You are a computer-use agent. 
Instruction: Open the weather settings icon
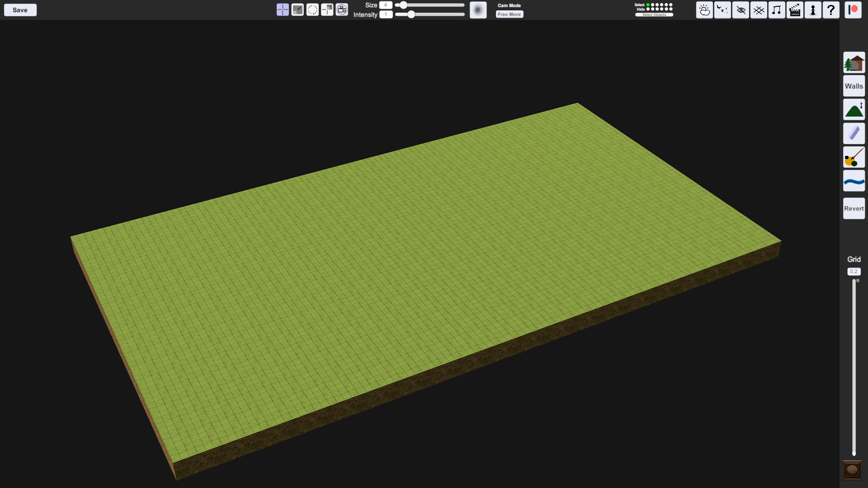click(x=705, y=10)
